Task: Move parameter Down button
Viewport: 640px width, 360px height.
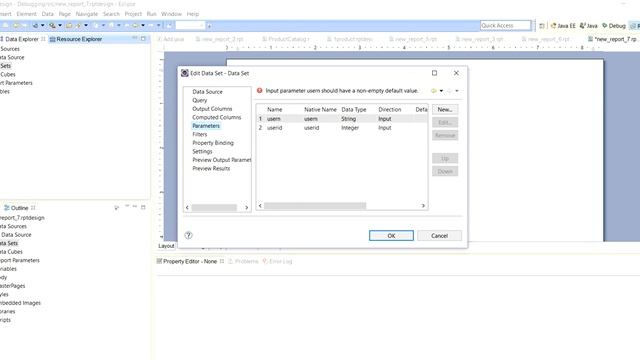Action: pos(445,171)
